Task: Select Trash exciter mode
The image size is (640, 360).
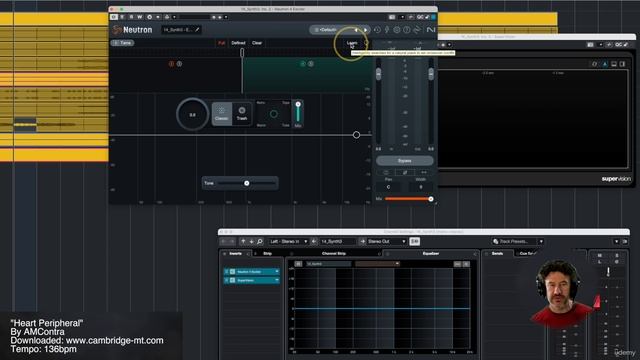Action: [242, 113]
